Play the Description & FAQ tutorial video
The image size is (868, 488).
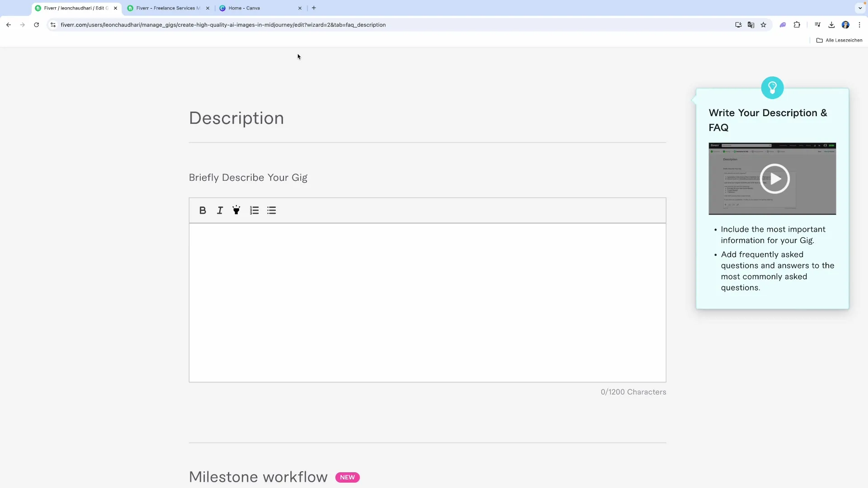pos(774,179)
